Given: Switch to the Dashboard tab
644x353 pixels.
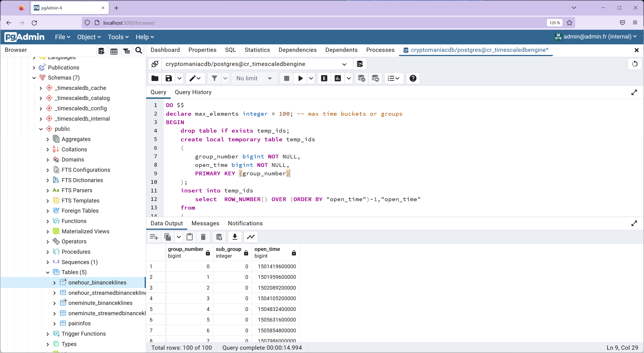Looking at the screenshot, I should pyautogui.click(x=165, y=50).
